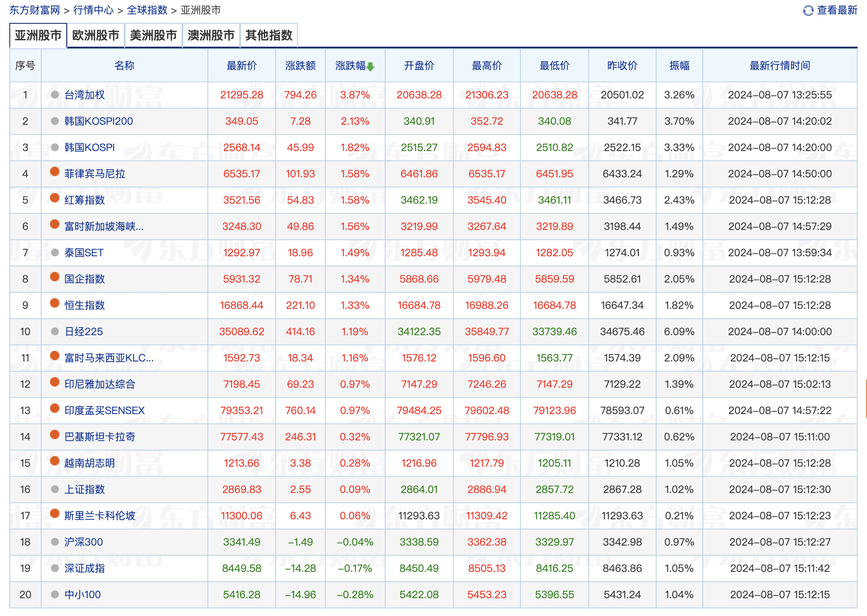
Task: Click the -0.28% change value
Action: click(355, 595)
